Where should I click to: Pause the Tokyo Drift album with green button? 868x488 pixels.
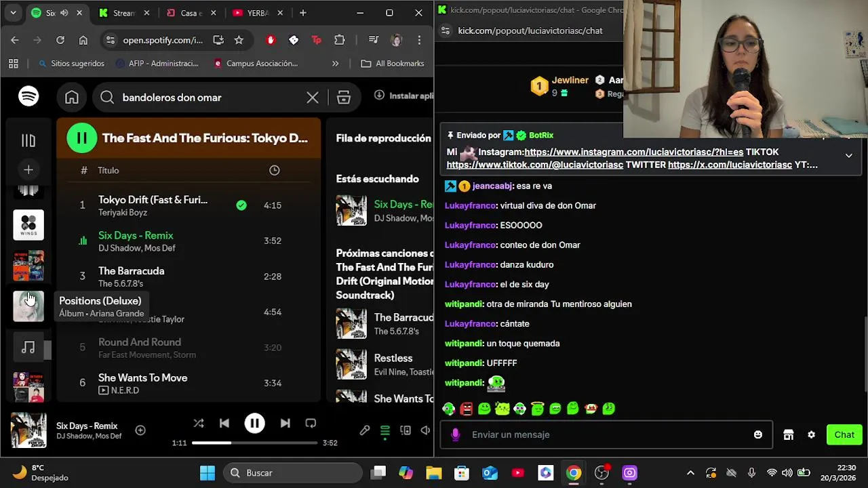point(81,138)
